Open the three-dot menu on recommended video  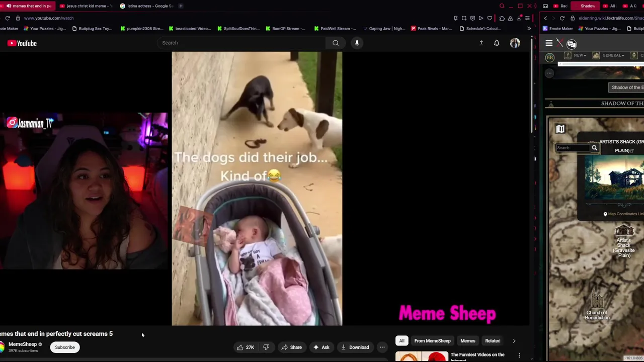click(x=519, y=355)
